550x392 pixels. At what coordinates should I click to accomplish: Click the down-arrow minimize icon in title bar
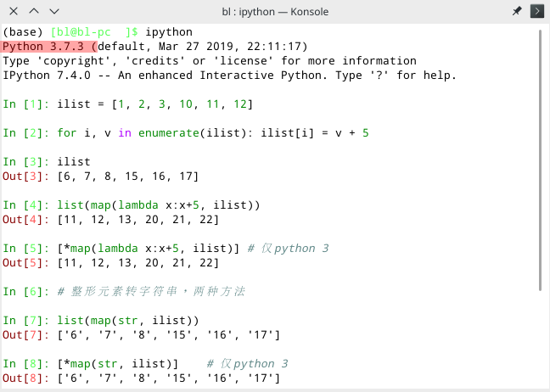pos(54,12)
